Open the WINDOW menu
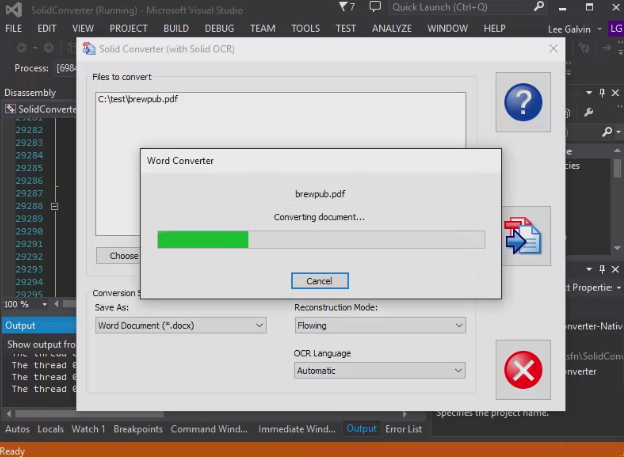 pos(447,29)
